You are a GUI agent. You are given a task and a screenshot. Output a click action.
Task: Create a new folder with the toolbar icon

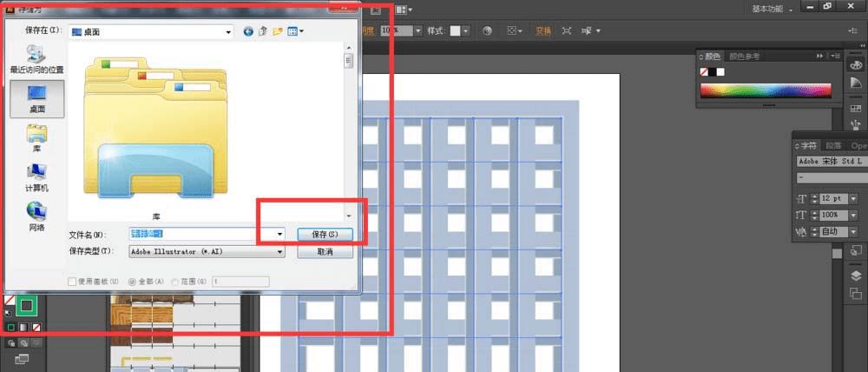[x=278, y=31]
